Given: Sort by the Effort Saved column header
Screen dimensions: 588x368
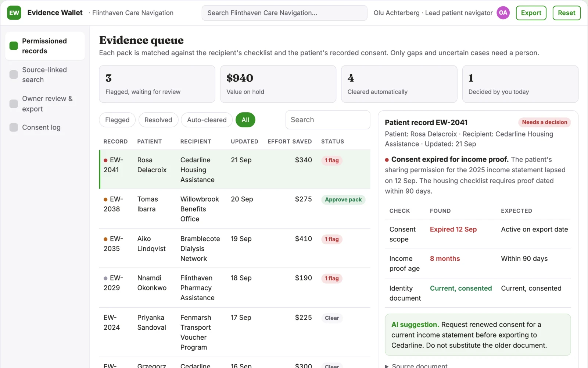Looking at the screenshot, I should coord(290,141).
